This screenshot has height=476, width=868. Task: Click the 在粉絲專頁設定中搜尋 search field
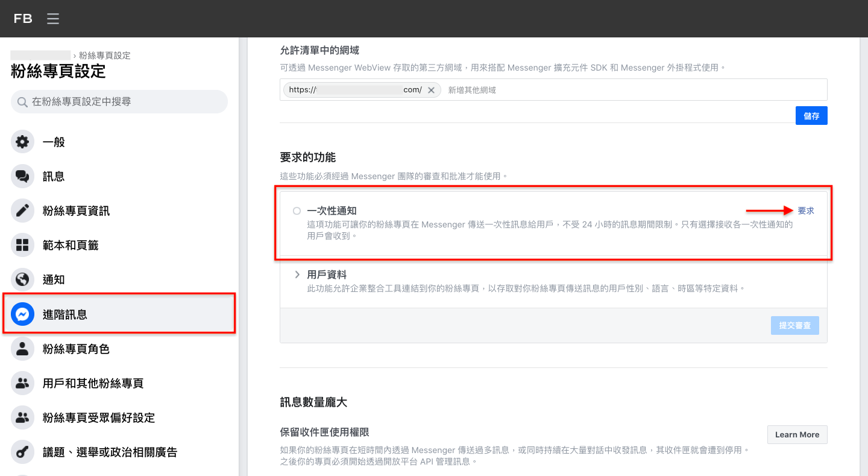pos(119,102)
